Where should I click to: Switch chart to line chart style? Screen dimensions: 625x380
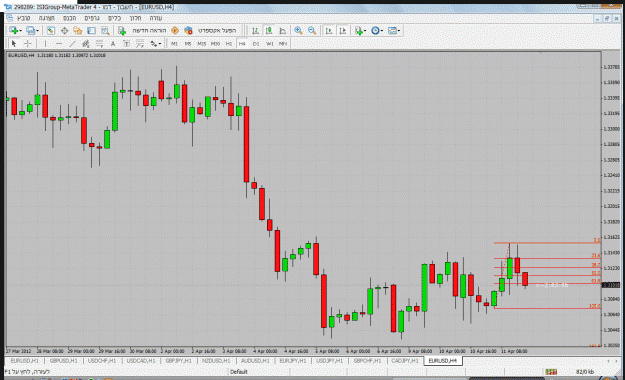(283, 31)
